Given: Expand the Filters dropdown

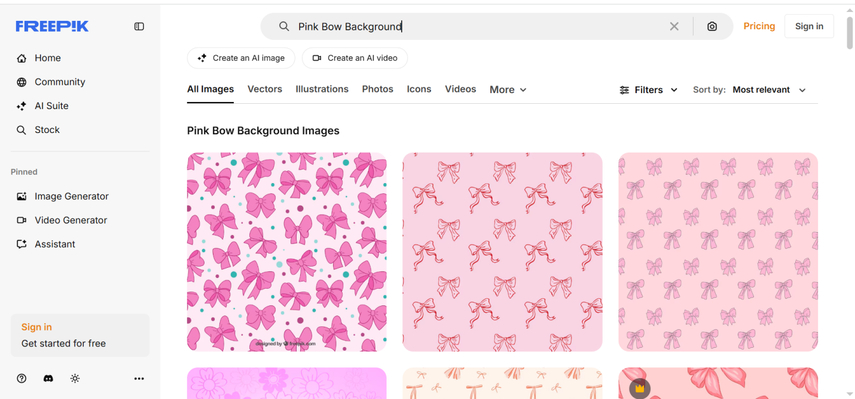Looking at the screenshot, I should point(648,90).
